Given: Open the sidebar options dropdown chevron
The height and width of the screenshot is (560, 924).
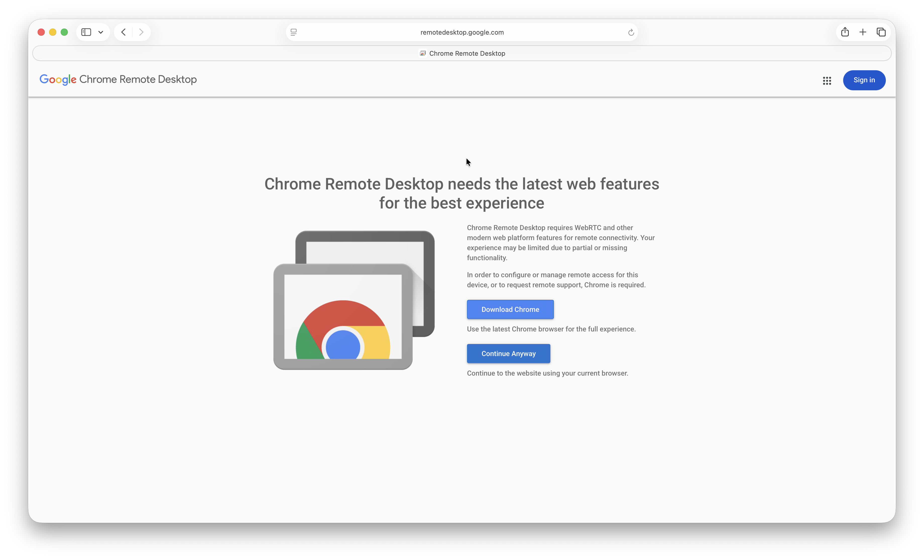Looking at the screenshot, I should [x=100, y=32].
